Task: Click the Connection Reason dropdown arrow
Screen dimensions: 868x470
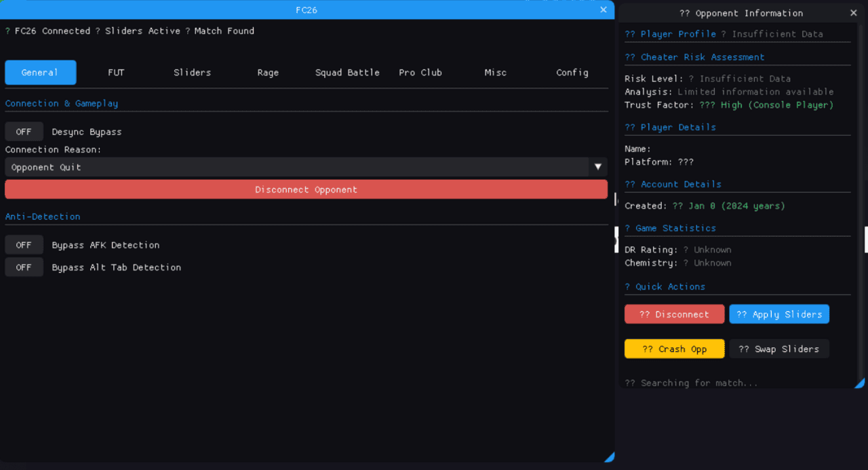Action: pyautogui.click(x=597, y=167)
